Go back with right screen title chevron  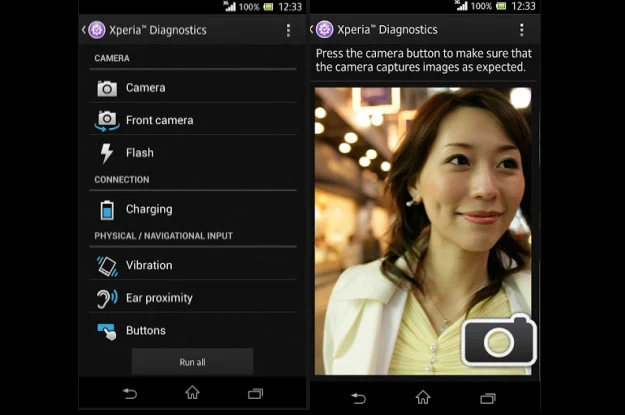[312, 30]
